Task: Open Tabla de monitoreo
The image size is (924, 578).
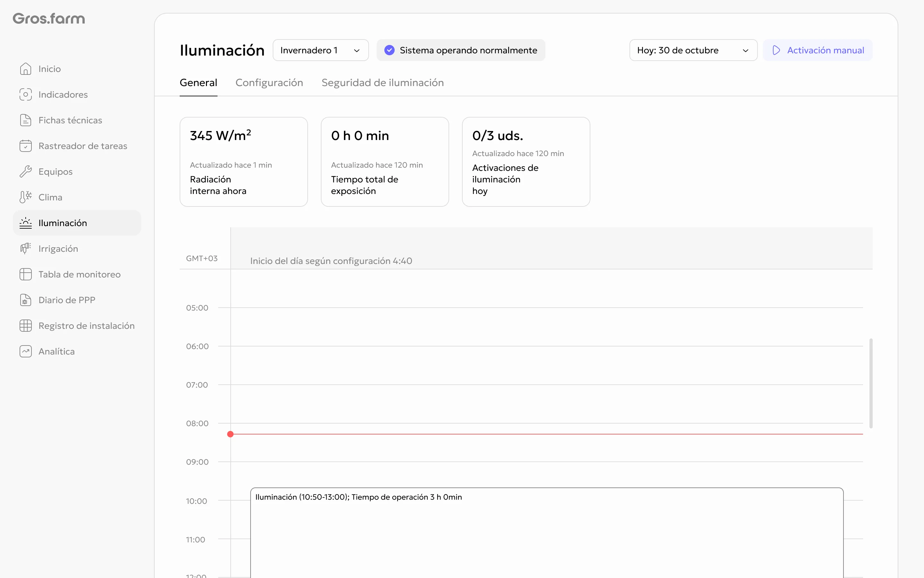Action: click(77, 274)
